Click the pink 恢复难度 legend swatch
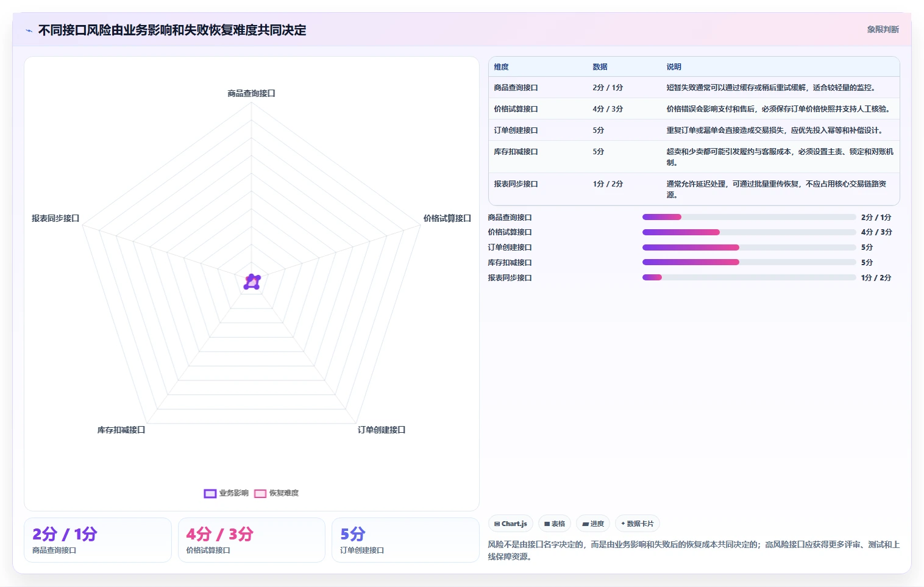Image resolution: width=924 pixels, height=587 pixels. [260, 493]
